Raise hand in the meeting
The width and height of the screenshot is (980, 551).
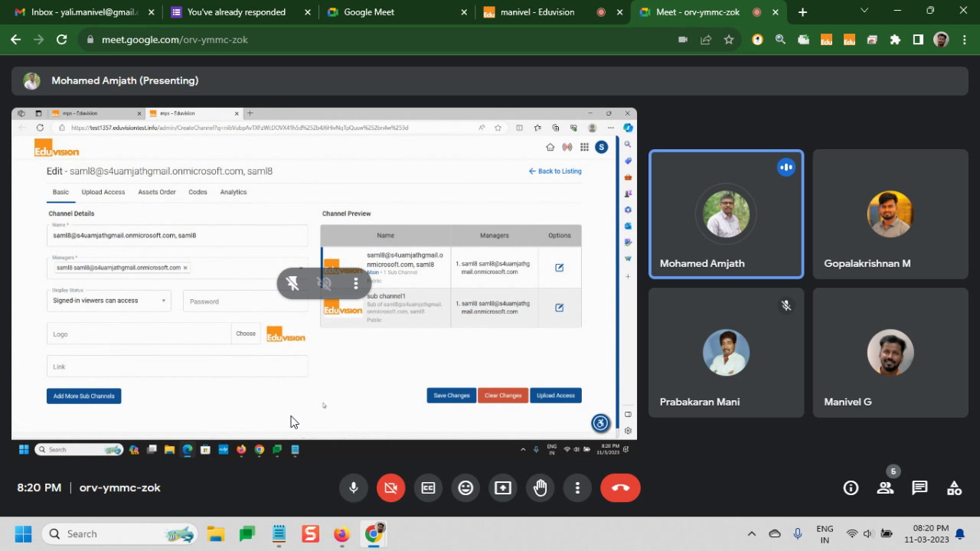[541, 487]
